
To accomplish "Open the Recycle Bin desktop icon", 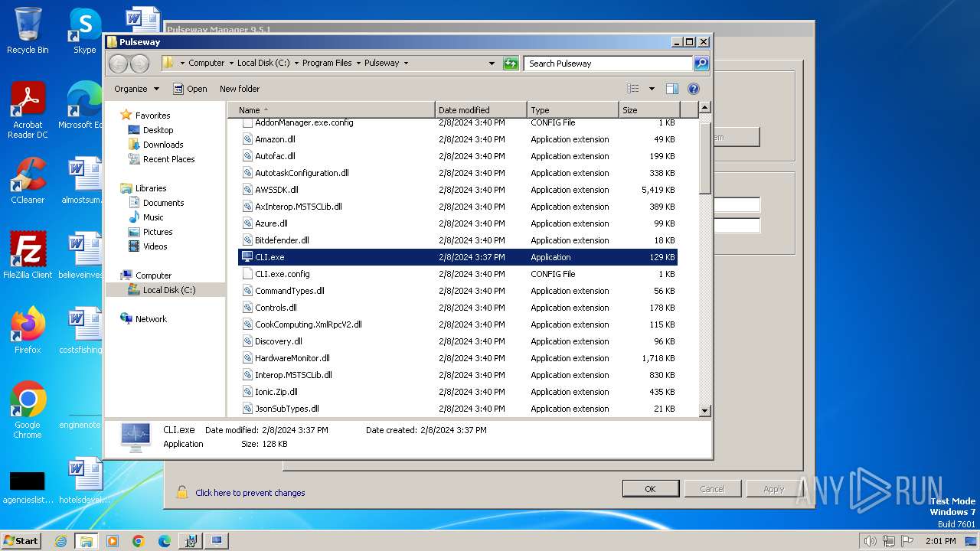I will (28, 31).
